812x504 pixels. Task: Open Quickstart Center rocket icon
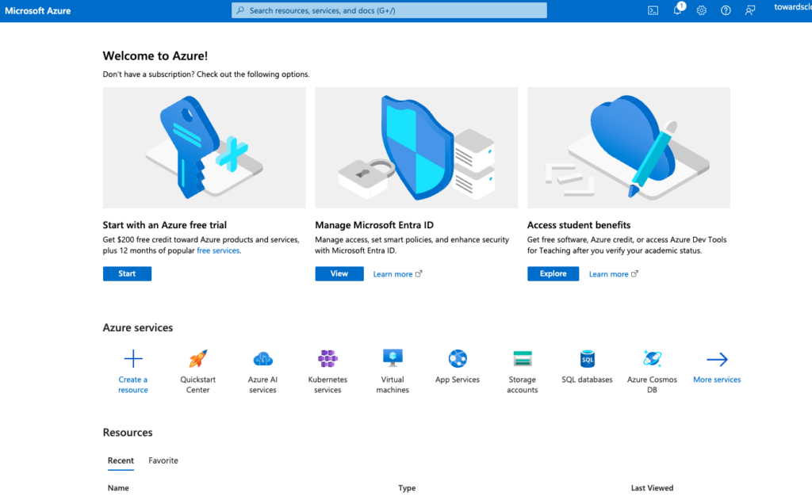click(x=197, y=359)
